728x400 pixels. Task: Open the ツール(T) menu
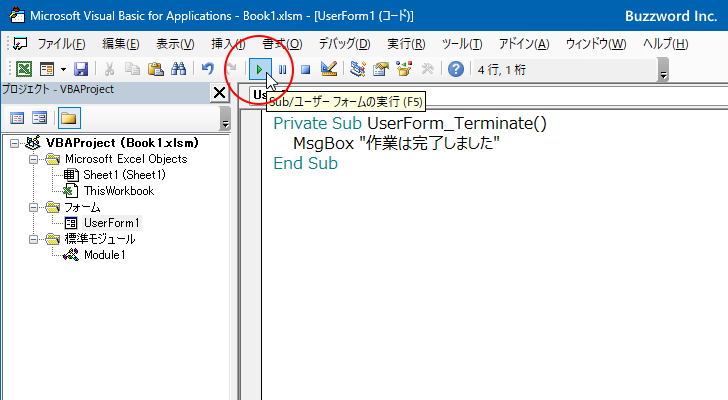[462, 44]
